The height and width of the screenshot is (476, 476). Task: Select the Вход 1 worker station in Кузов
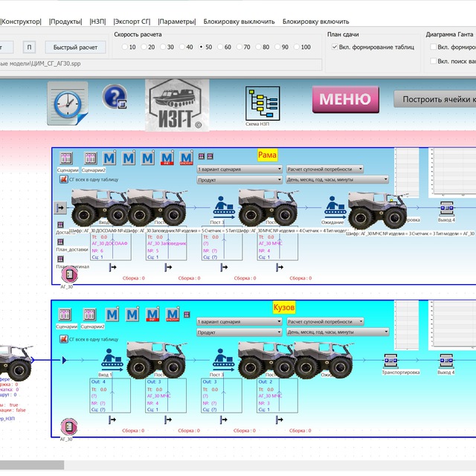click(112, 360)
